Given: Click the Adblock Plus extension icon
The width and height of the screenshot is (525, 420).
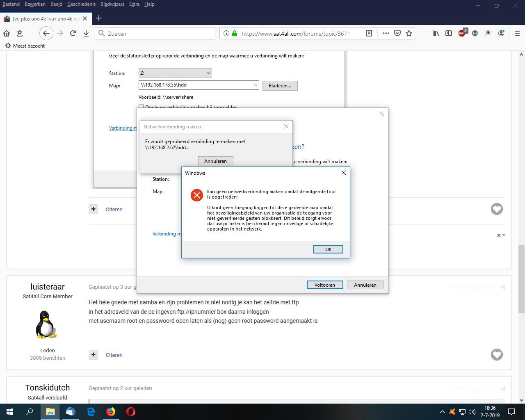Looking at the screenshot, I should click(462, 33).
